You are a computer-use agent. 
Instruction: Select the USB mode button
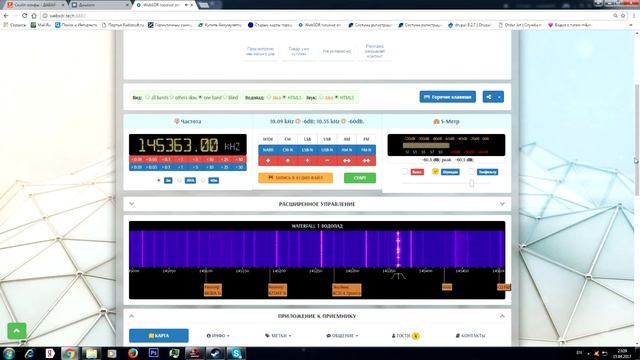pos(327,139)
